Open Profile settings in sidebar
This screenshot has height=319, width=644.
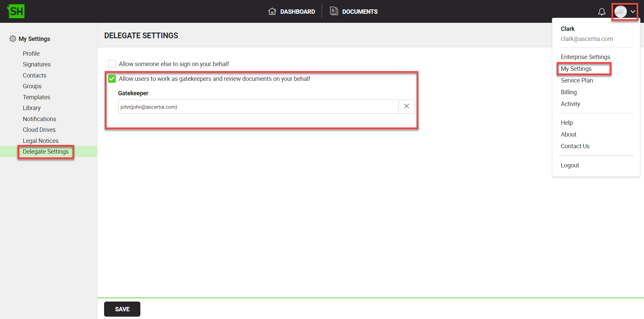[31, 54]
